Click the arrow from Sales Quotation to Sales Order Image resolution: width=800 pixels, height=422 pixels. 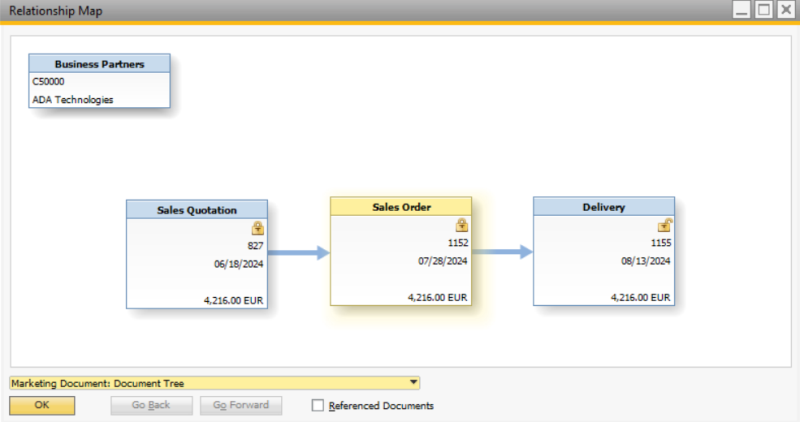point(300,253)
